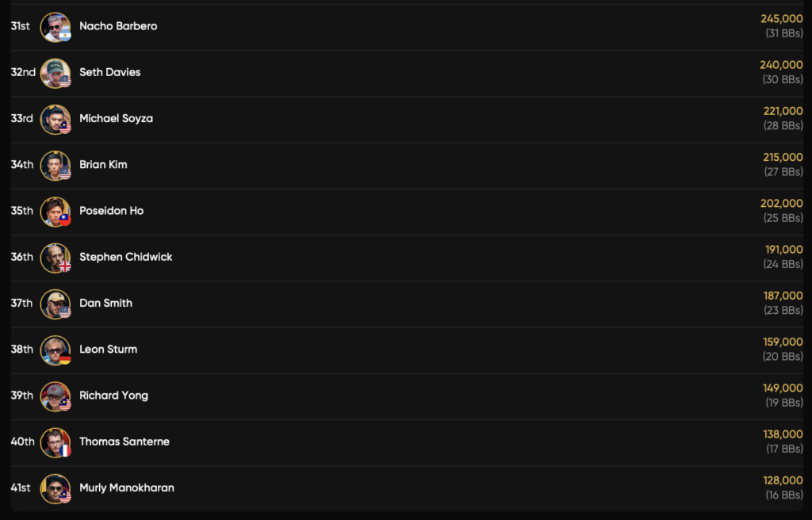Image resolution: width=812 pixels, height=520 pixels.
Task: Open the Nacho Barbero name link
Action: [118, 26]
